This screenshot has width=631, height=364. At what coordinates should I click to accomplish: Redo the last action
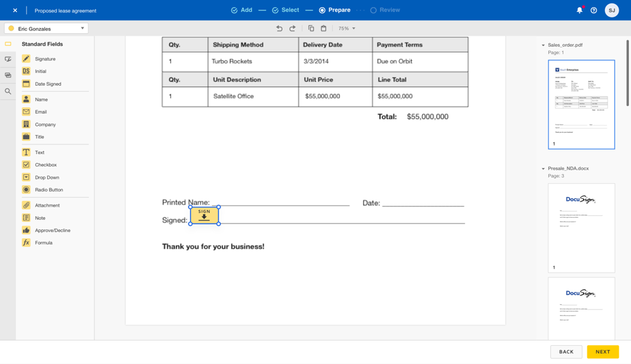pos(293,28)
